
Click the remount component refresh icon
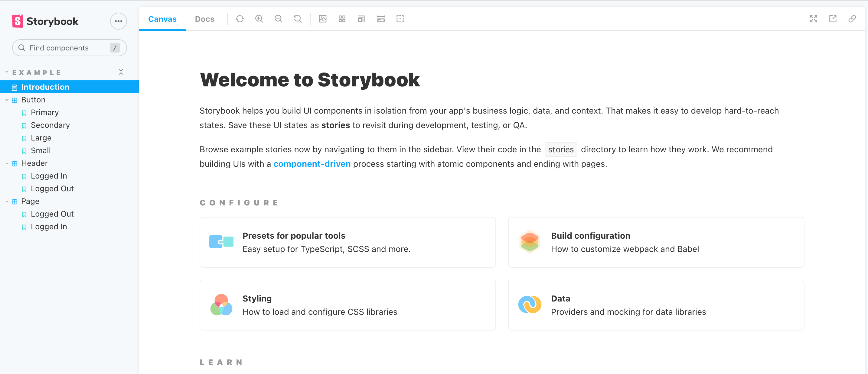240,19
